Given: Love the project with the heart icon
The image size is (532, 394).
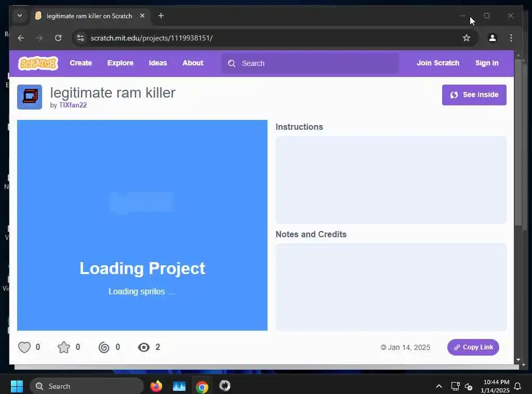Looking at the screenshot, I should [x=24, y=347].
